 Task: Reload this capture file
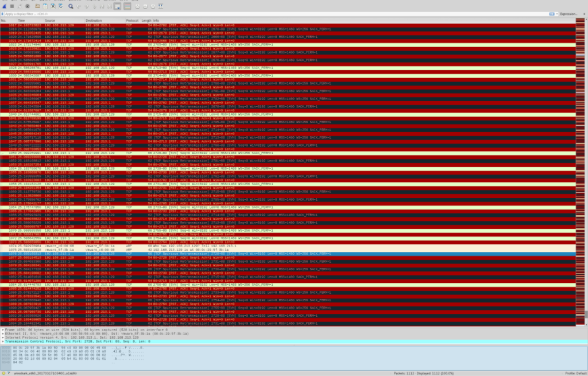pos(60,6)
